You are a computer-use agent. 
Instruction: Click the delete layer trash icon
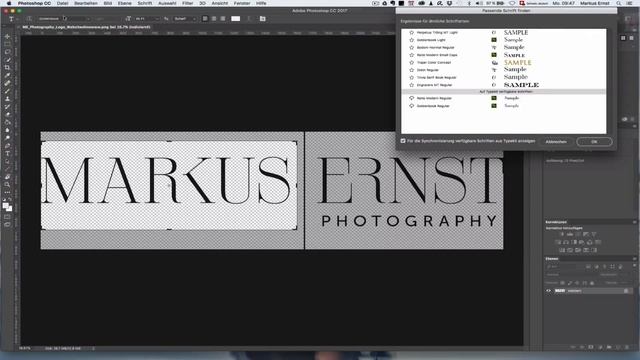627,347
